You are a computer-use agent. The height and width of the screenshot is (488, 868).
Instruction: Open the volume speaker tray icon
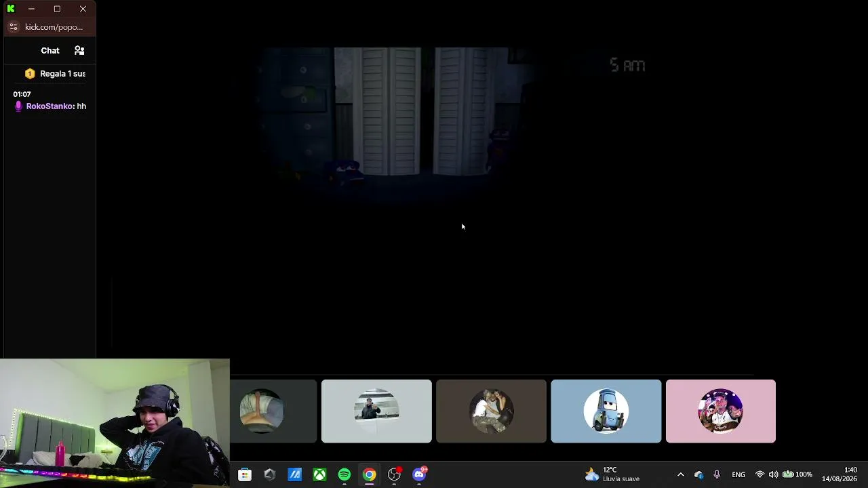click(x=773, y=474)
